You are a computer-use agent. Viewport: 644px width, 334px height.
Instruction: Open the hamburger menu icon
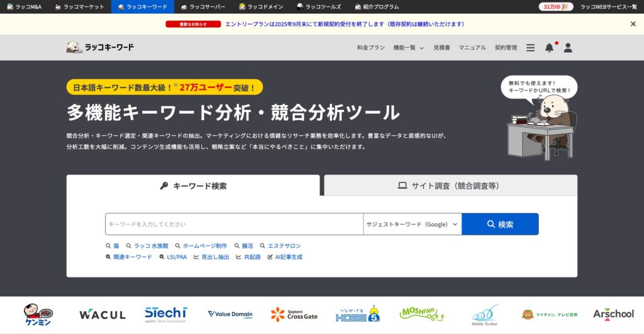click(530, 48)
